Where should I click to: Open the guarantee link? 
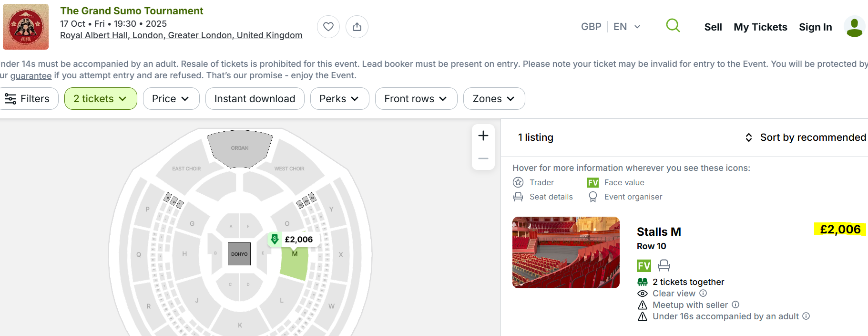coord(31,75)
